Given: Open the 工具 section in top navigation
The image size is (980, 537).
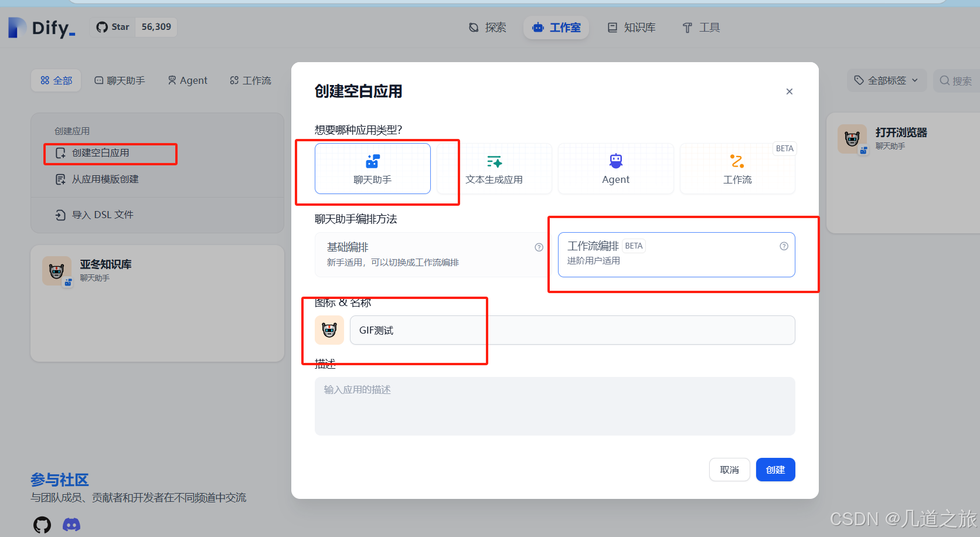Looking at the screenshot, I should pos(701,27).
